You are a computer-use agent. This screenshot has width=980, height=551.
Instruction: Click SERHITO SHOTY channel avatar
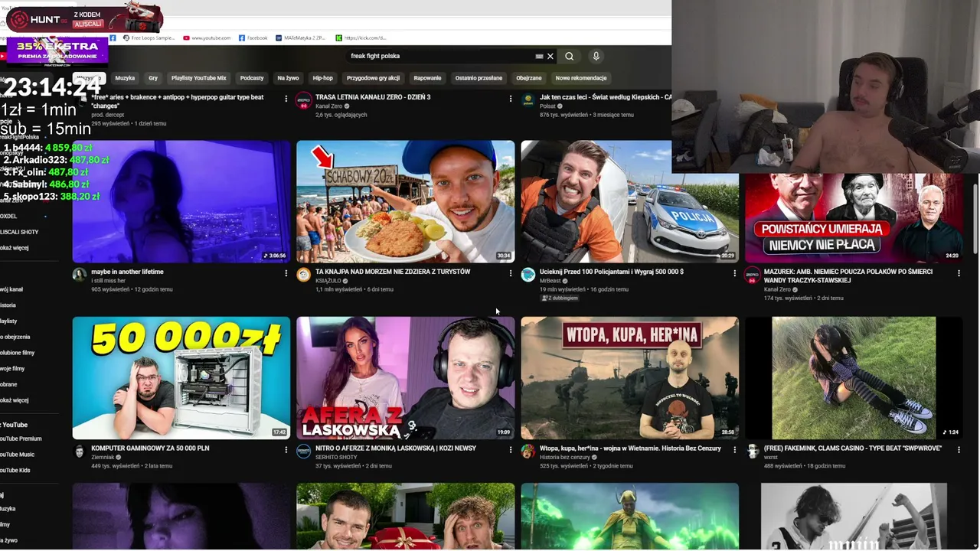pos(303,452)
